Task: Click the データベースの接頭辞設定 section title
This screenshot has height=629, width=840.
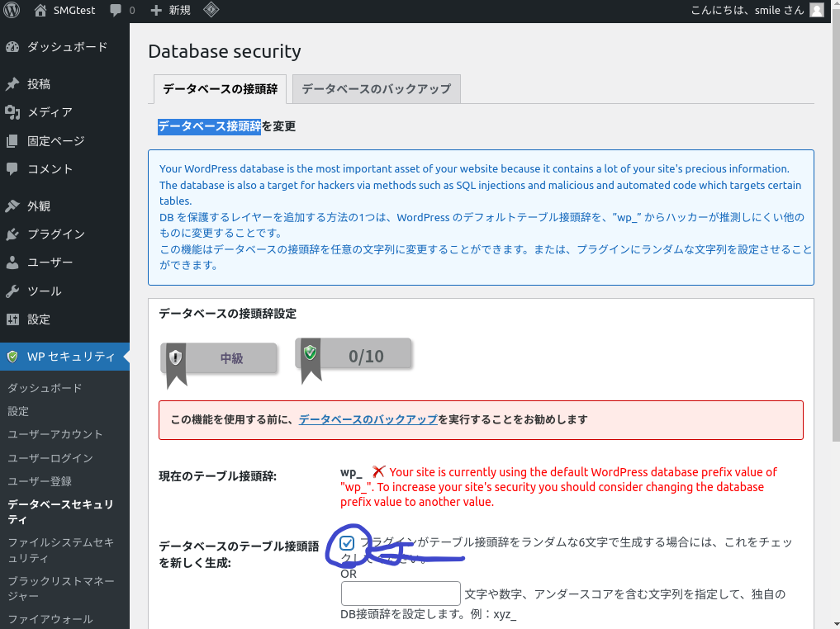Action: pyautogui.click(x=228, y=314)
